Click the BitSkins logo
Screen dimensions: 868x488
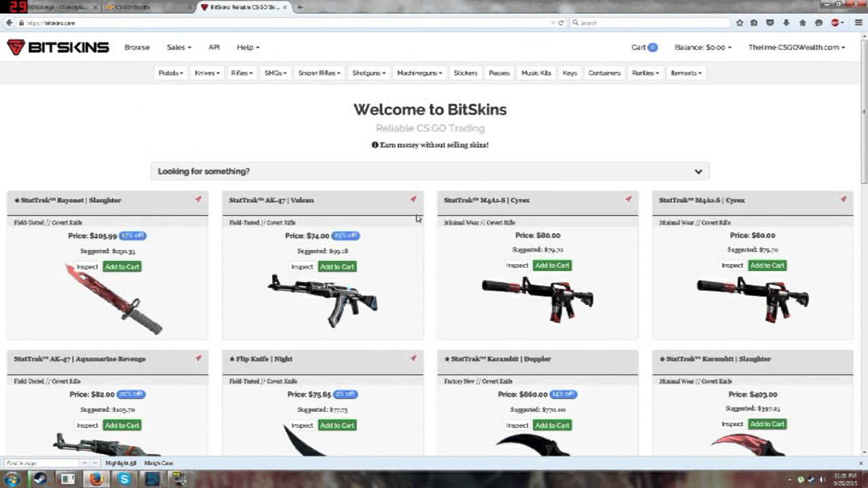click(x=58, y=47)
